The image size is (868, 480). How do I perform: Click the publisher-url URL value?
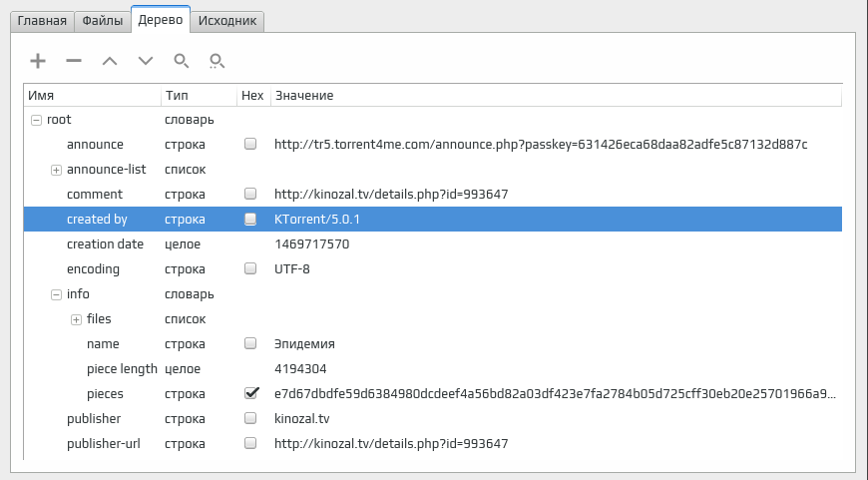coord(391,443)
